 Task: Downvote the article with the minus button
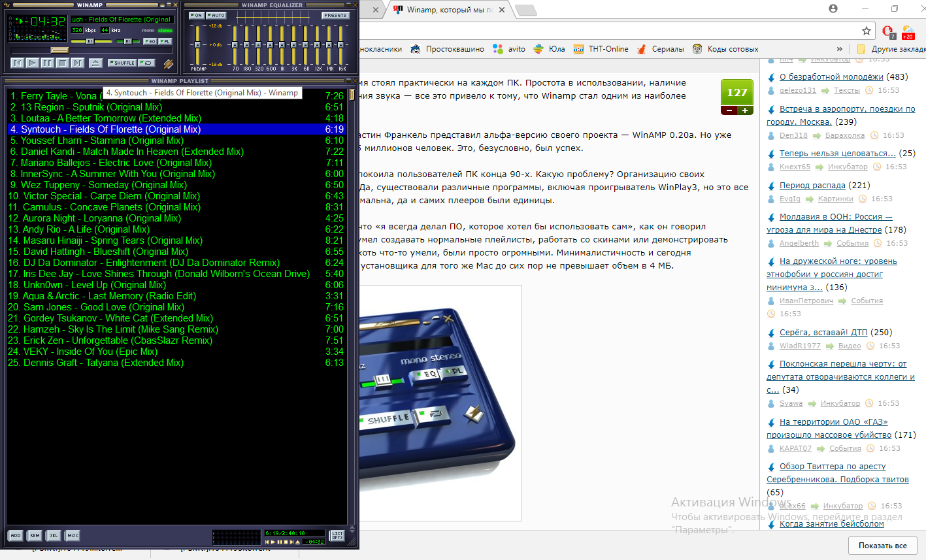tap(729, 110)
